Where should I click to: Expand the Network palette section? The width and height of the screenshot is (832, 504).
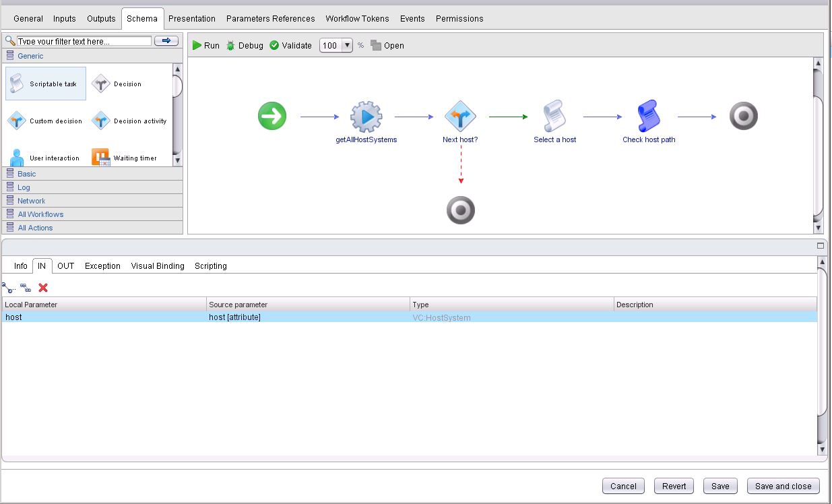[x=31, y=201]
